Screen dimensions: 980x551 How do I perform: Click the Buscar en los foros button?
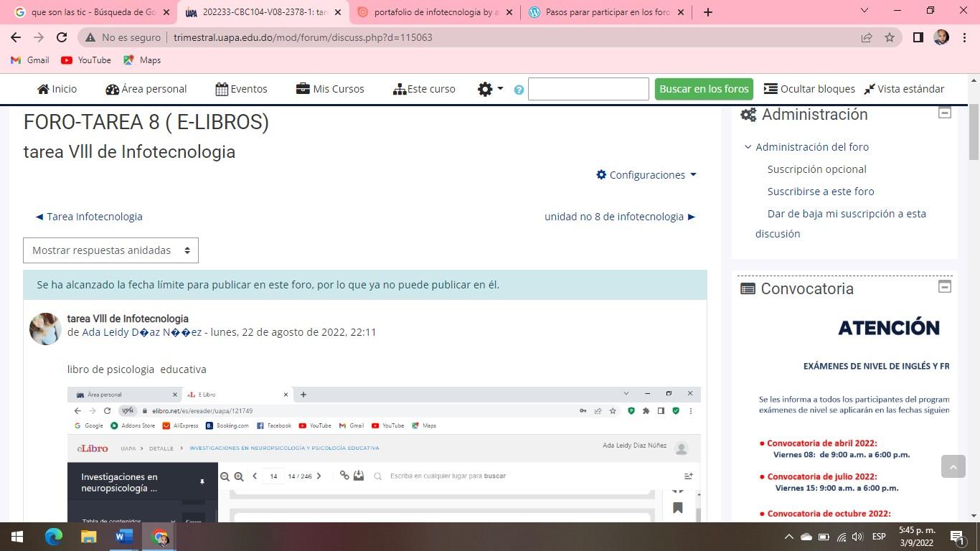[704, 89]
